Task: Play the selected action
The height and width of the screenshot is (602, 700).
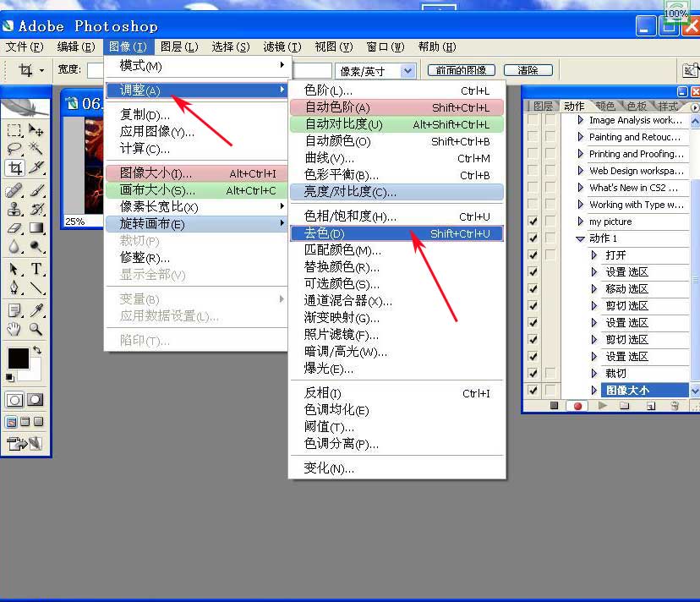Action: (602, 405)
